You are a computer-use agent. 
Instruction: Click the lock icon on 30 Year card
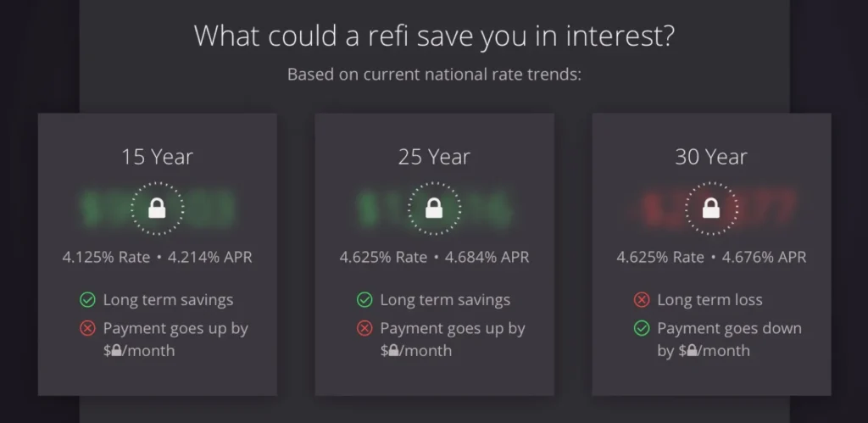coord(710,208)
